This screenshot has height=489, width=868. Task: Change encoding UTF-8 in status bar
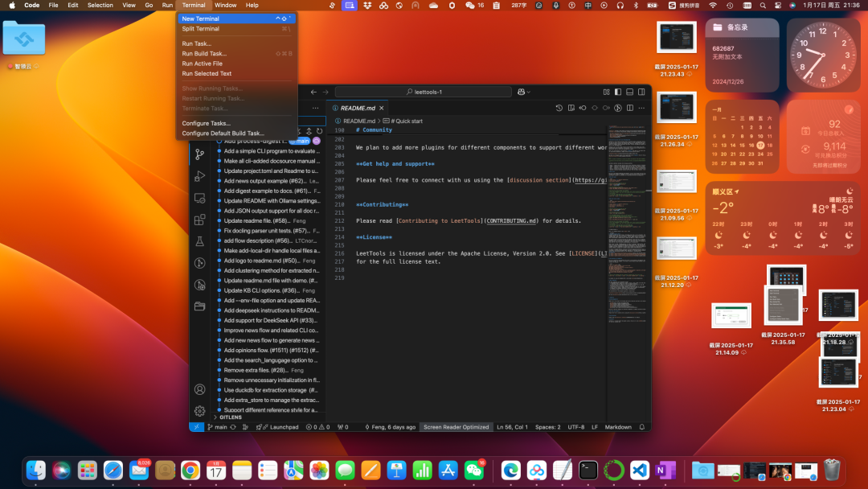[x=575, y=427]
